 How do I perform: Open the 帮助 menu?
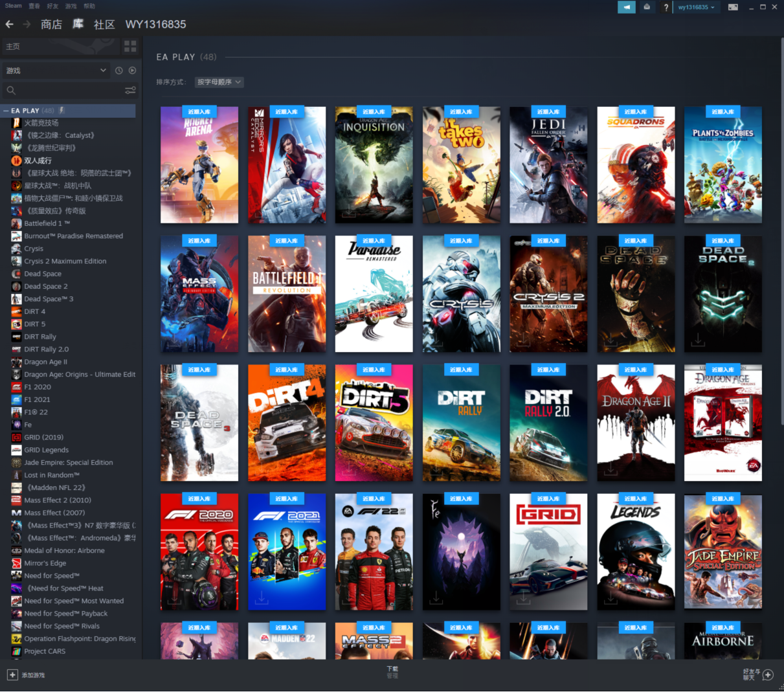(x=89, y=6)
